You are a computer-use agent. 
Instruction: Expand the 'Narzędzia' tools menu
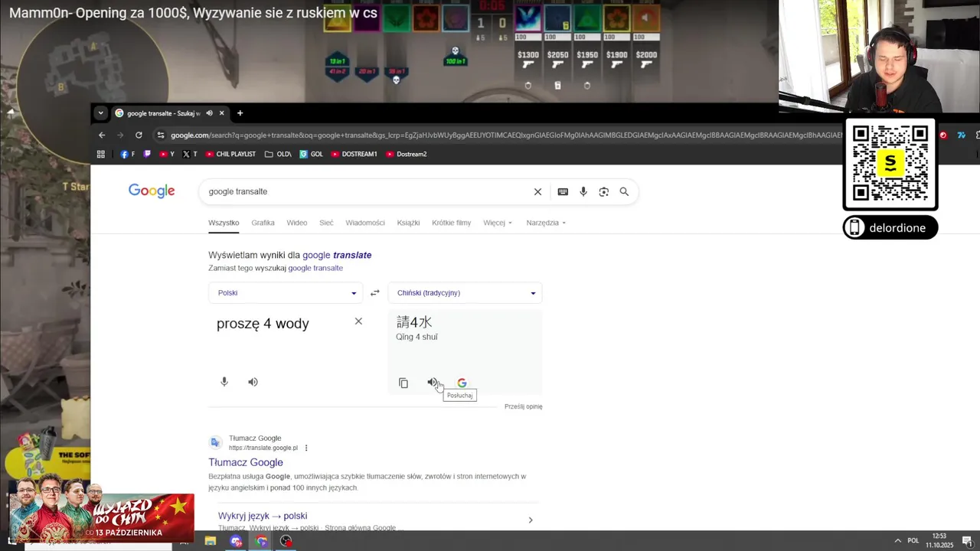(x=546, y=223)
